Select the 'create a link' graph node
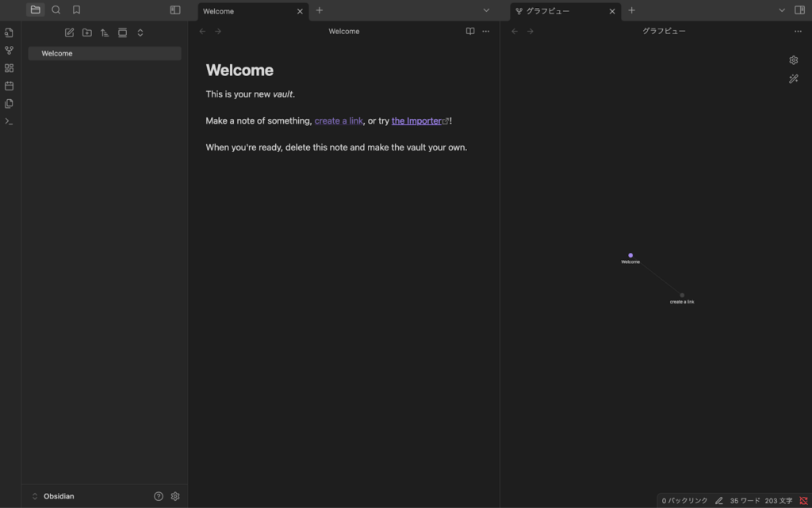Image resolution: width=812 pixels, height=508 pixels. [682, 296]
